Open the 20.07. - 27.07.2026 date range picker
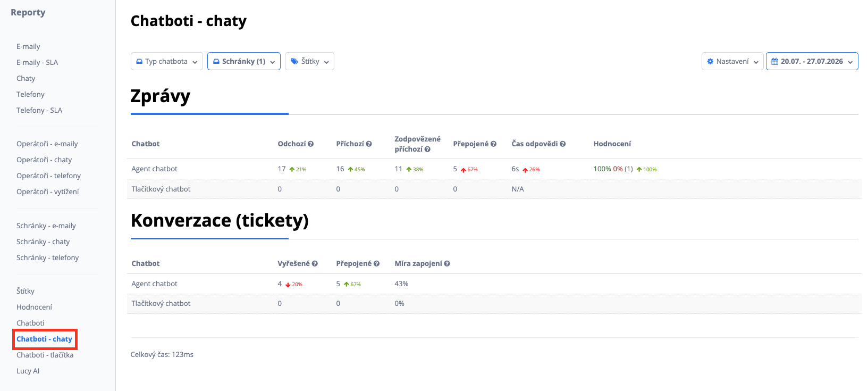Image resolution: width=868 pixels, height=391 pixels. [x=812, y=61]
